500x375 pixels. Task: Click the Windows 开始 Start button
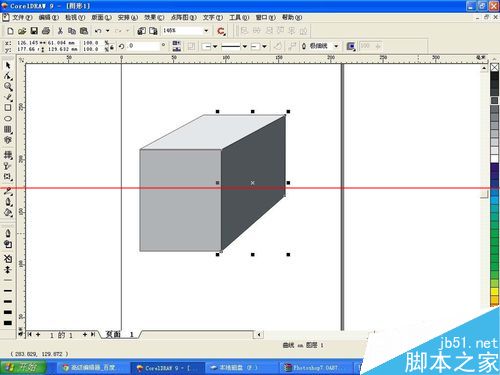tap(23, 368)
